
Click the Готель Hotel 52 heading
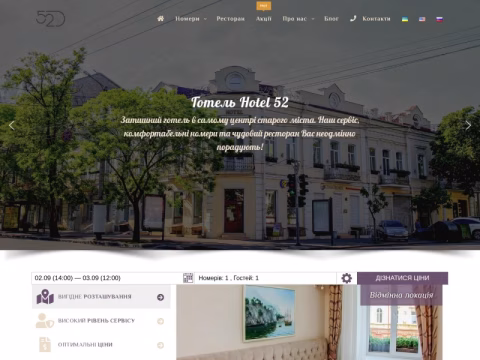point(240,102)
